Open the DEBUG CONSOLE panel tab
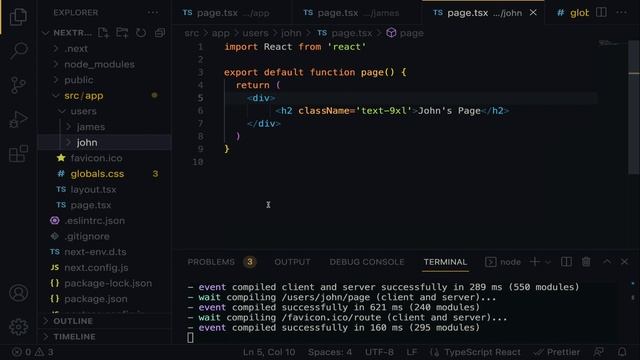The image size is (640, 360). (x=367, y=262)
